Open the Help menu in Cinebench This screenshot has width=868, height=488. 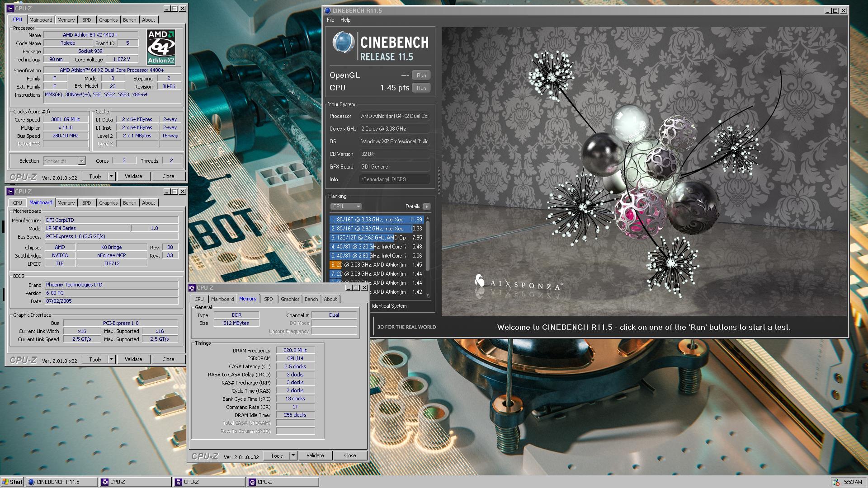[x=345, y=20]
